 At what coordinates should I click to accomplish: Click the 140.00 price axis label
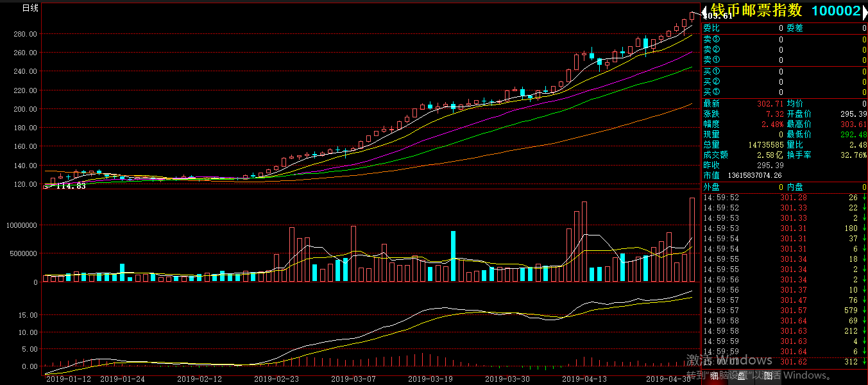(26, 166)
